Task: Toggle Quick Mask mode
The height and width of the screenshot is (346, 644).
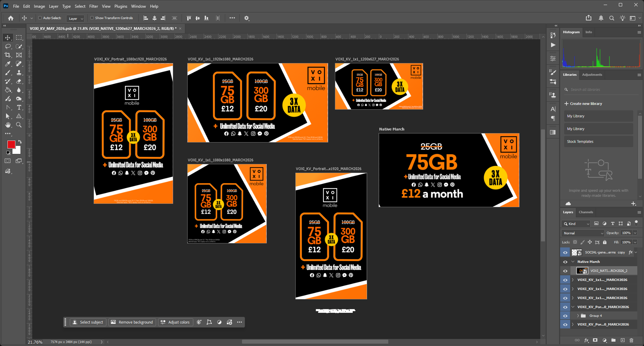Action: [x=8, y=161]
